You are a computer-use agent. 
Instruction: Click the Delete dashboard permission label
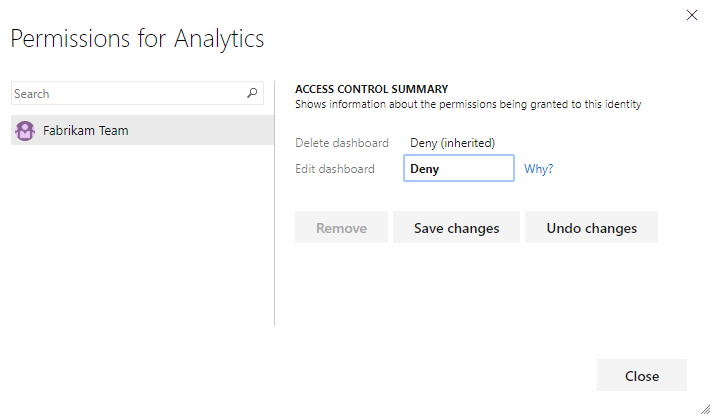341,143
